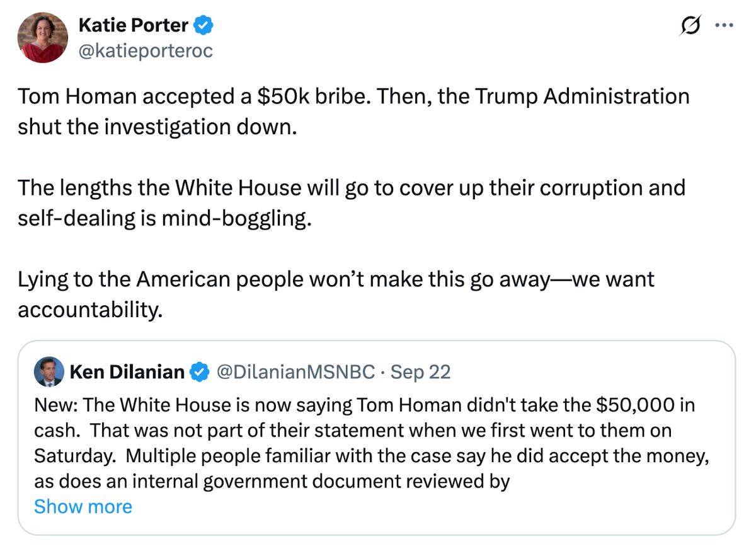Click Ken Dilanian's small avatar
The height and width of the screenshot is (553, 756).
click(49, 372)
